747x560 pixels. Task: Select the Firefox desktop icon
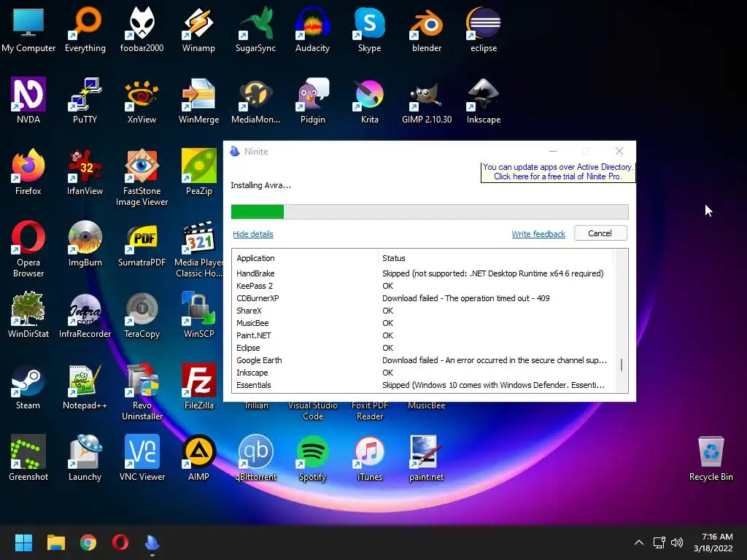pyautogui.click(x=28, y=171)
